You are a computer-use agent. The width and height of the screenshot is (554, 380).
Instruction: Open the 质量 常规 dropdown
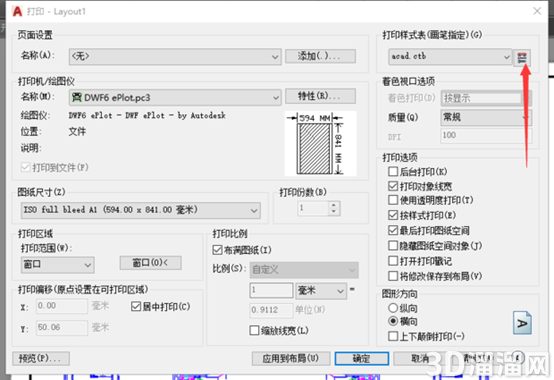[486, 117]
